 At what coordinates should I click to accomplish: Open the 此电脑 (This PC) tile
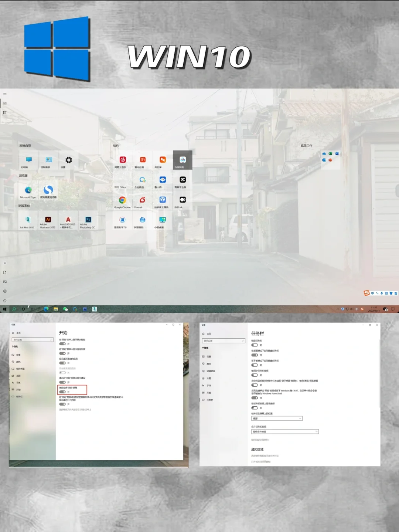tap(28, 160)
